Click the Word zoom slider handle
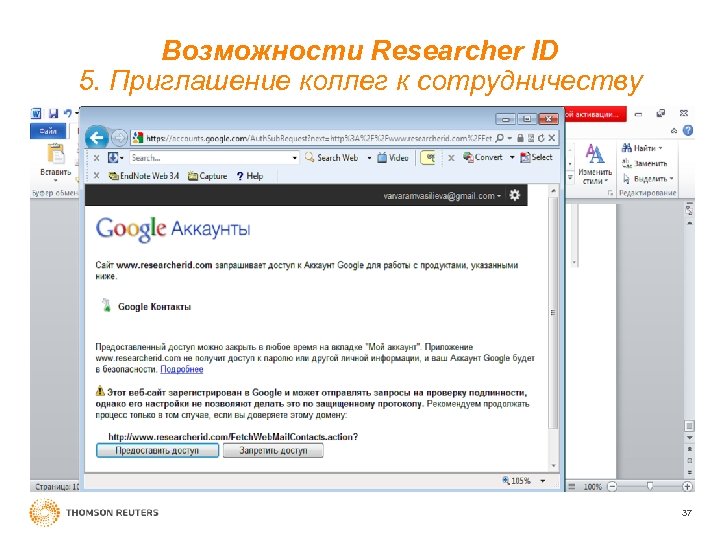Screen dimensions: 720x540 (649, 486)
